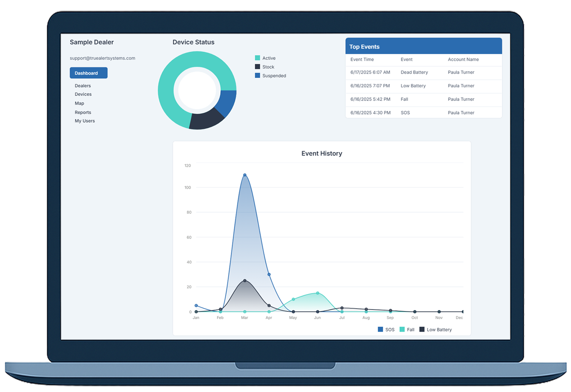Click the Active color swatch

(x=257, y=58)
